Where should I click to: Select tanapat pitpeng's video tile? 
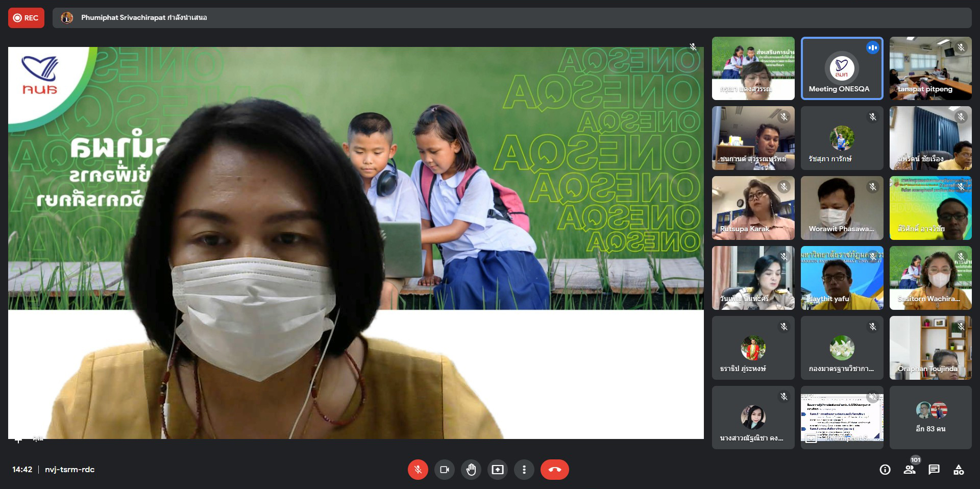[930, 68]
